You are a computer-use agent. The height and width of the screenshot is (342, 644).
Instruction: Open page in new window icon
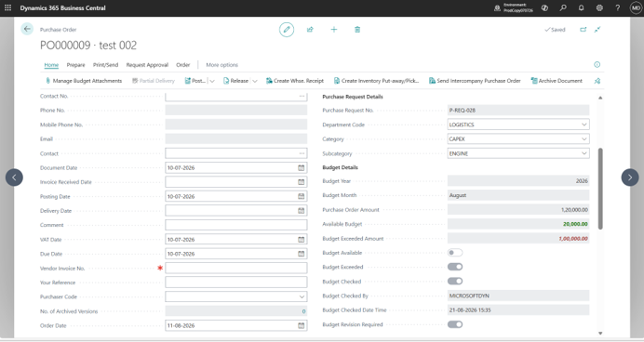coord(583,30)
